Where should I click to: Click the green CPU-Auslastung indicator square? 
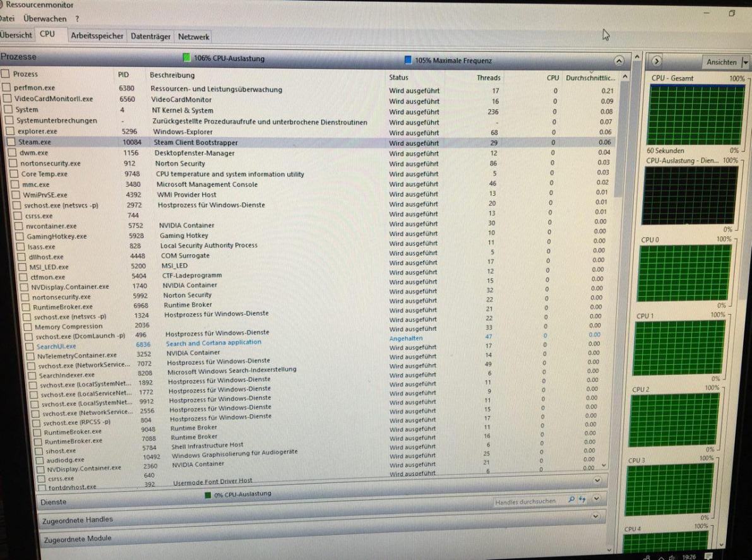tap(186, 57)
